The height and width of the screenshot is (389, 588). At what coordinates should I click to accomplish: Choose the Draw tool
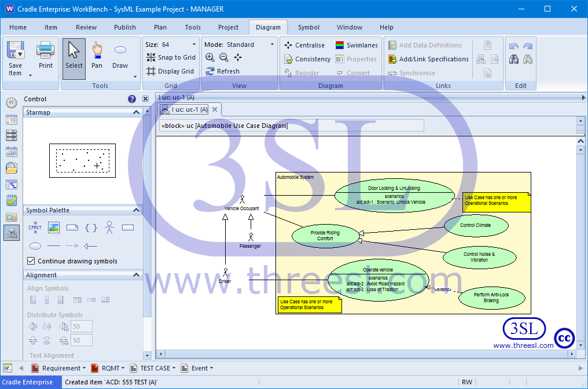coord(120,56)
